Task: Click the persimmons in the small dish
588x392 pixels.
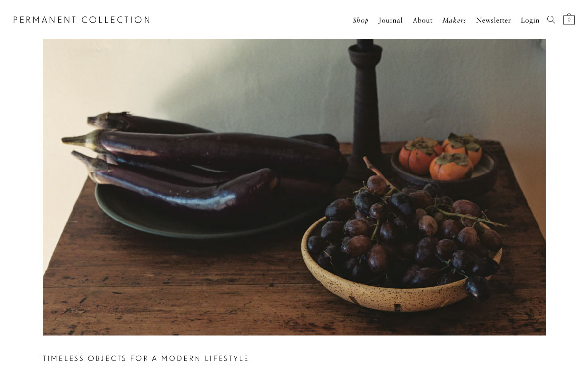Action: 440,154
